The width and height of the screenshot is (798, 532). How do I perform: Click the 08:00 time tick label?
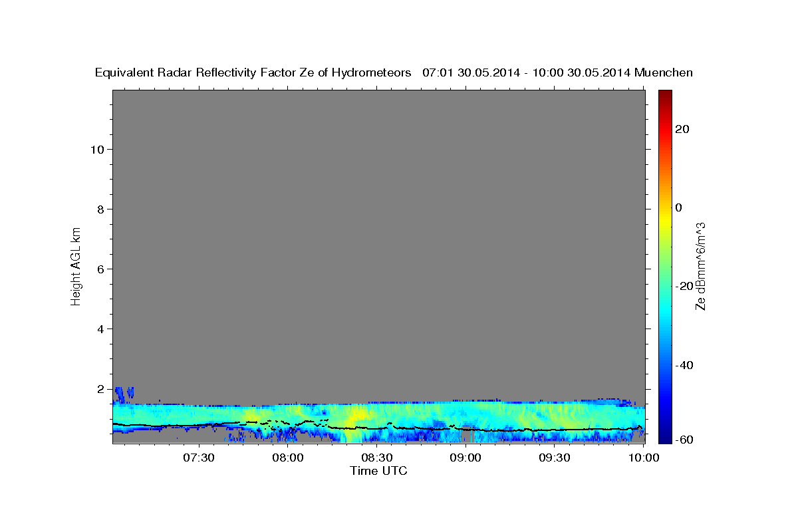pos(288,458)
